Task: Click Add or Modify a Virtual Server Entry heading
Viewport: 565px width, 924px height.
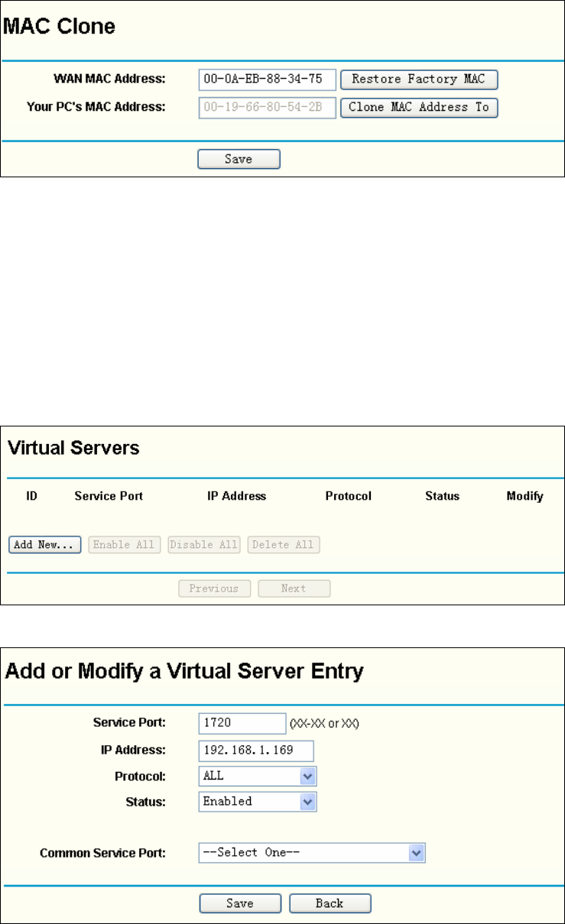Action: tap(184, 673)
